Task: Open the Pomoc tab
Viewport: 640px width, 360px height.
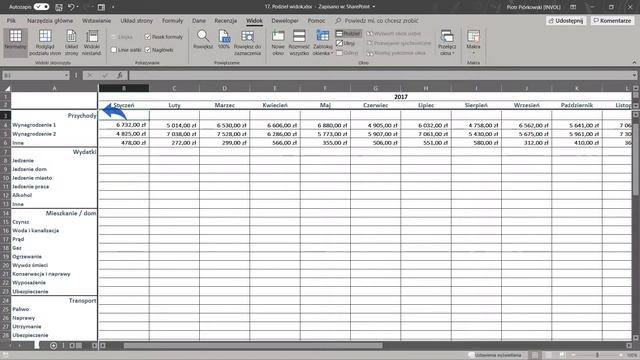Action: [316, 20]
